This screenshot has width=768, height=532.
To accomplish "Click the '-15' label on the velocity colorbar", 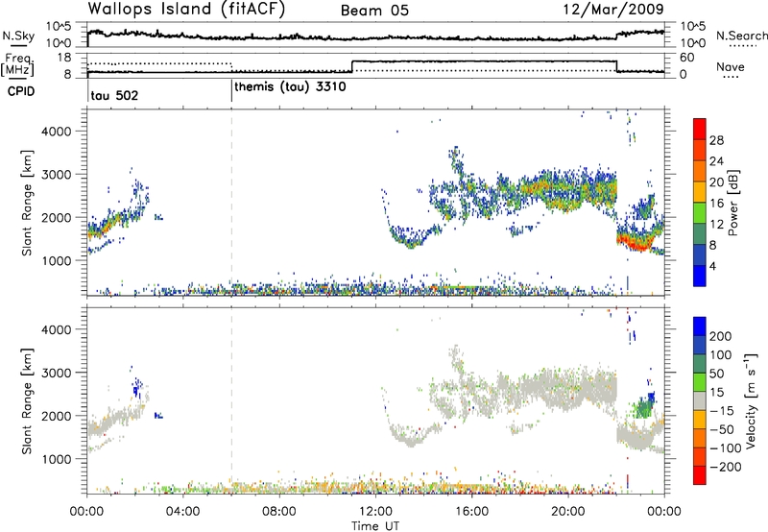I will (x=722, y=411).
